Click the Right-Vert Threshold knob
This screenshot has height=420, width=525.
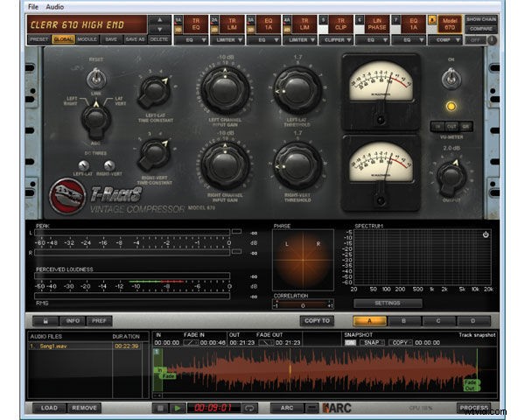[297, 165]
